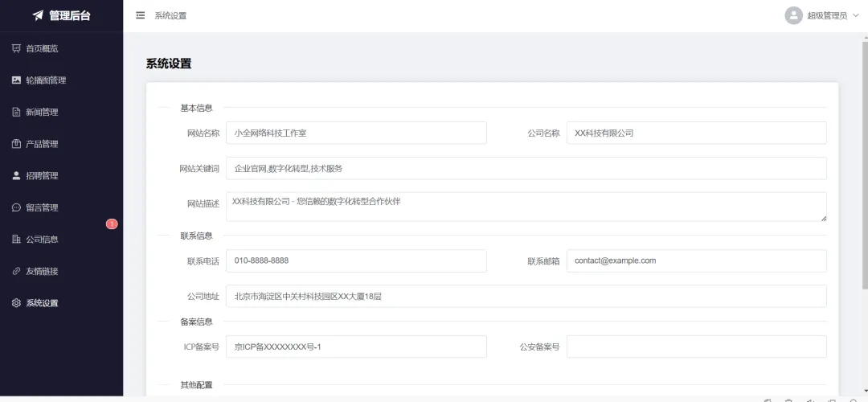Click the 网站名称 field label
Screen dimensions: 868x402
click(203, 133)
